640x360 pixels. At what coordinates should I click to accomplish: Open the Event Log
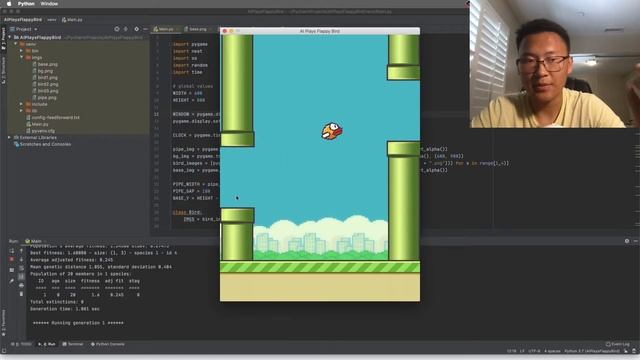pos(618,344)
